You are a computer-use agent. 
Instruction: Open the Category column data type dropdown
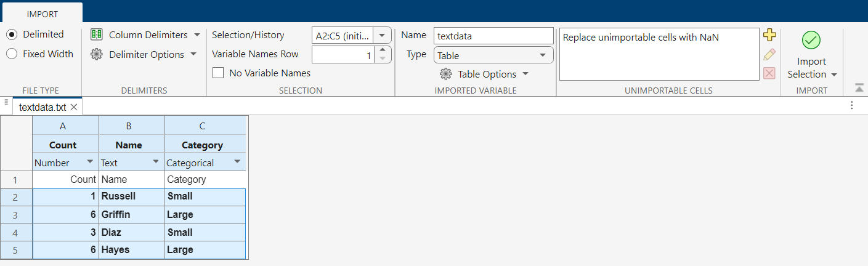[237, 163]
